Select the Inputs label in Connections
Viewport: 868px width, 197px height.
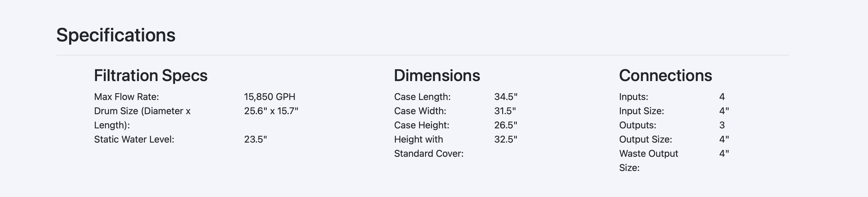[x=633, y=97]
